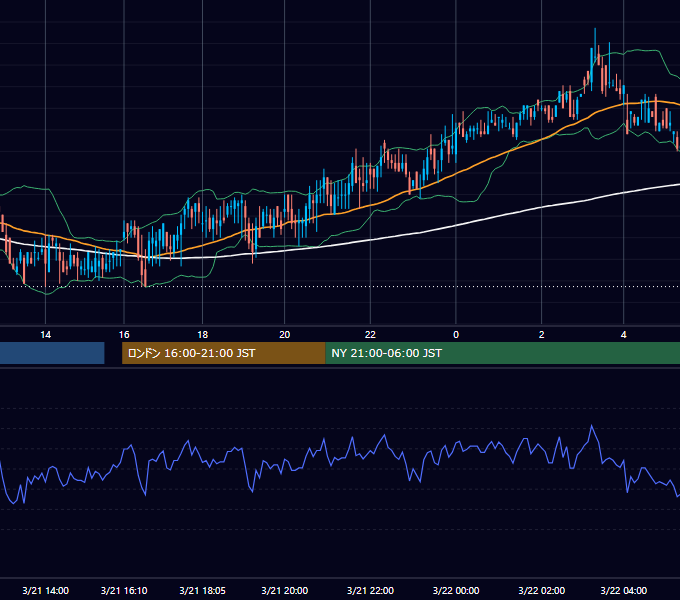Click the 3/22 00:00 date label
The image size is (680, 600).
point(456,590)
